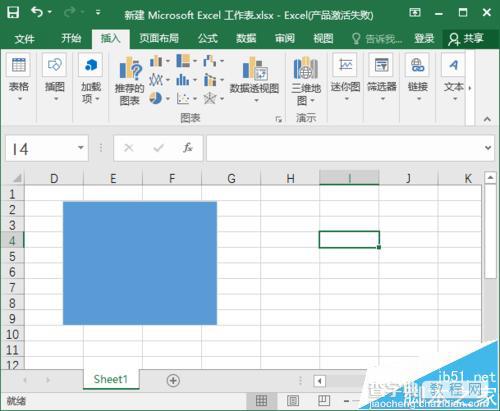Switch to the 开始 tab
The image size is (500, 411).
point(71,38)
